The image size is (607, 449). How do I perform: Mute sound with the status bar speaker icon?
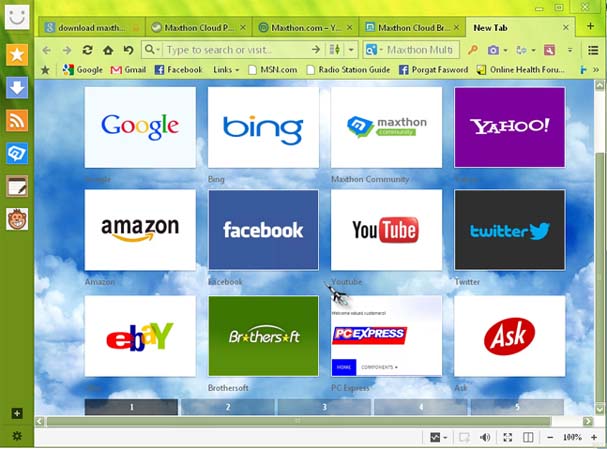click(x=485, y=437)
